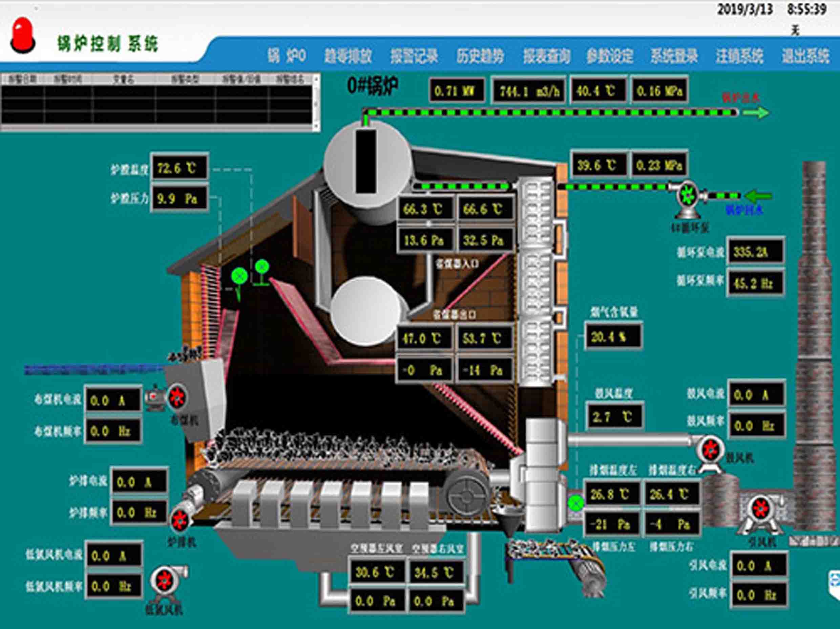840x629 pixels.
Task: Click the circulation pump frequency 45.2 Hz field
Action: point(755,283)
